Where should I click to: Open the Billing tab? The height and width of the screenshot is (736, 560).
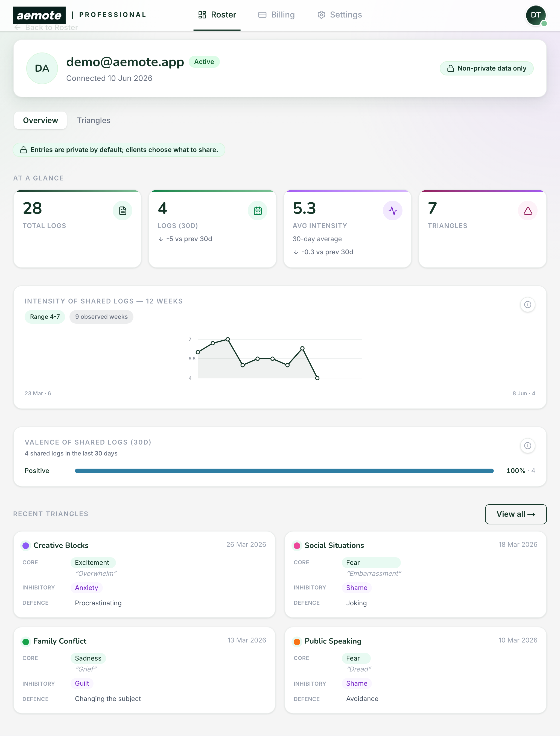click(276, 15)
